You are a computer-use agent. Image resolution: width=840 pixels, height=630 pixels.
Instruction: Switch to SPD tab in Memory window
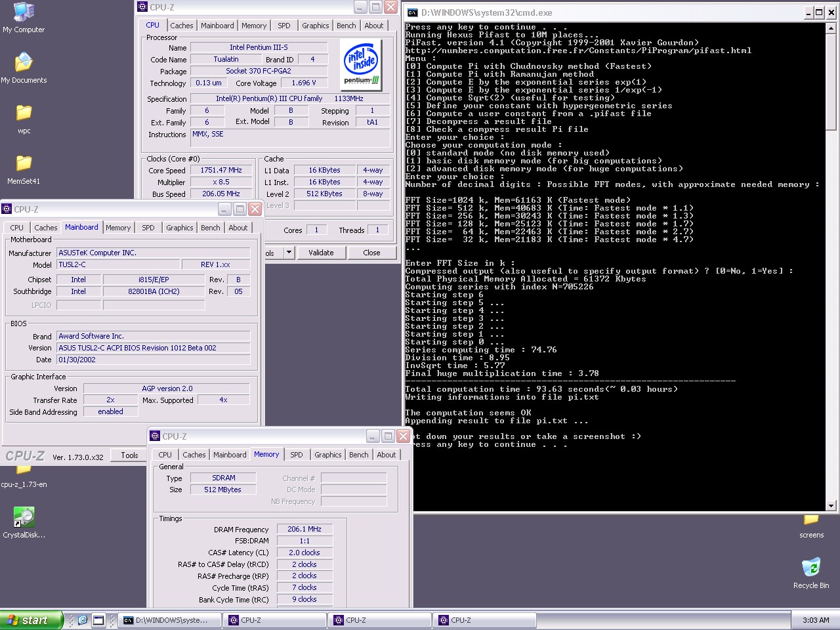point(297,455)
